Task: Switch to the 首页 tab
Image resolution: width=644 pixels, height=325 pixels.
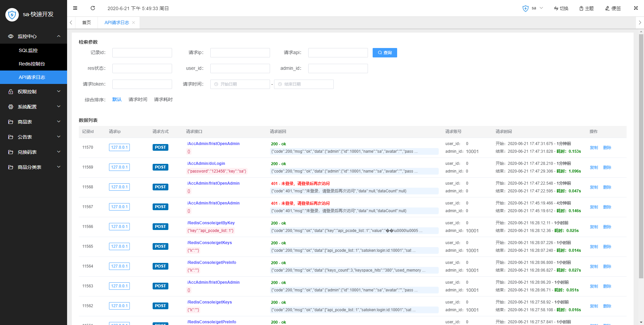Action: pyautogui.click(x=87, y=22)
